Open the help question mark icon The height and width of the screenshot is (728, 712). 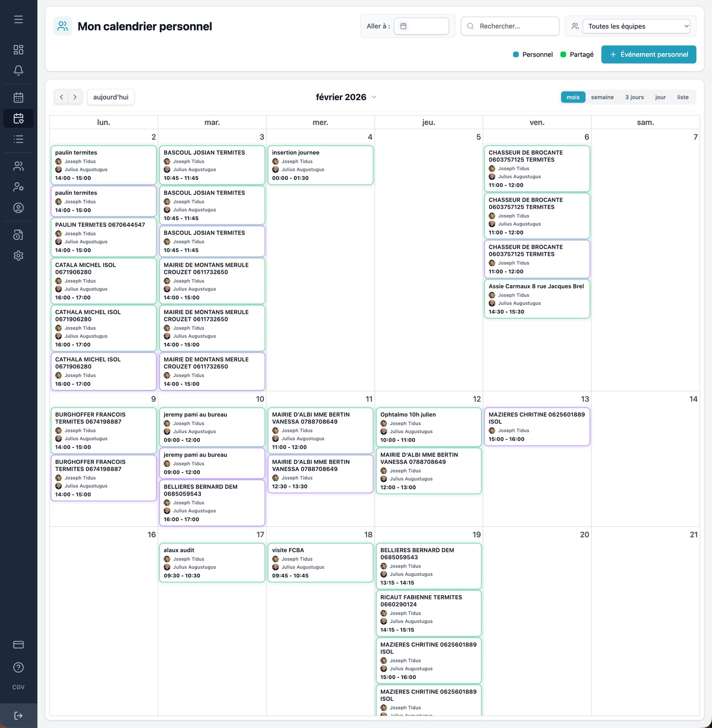click(18, 667)
